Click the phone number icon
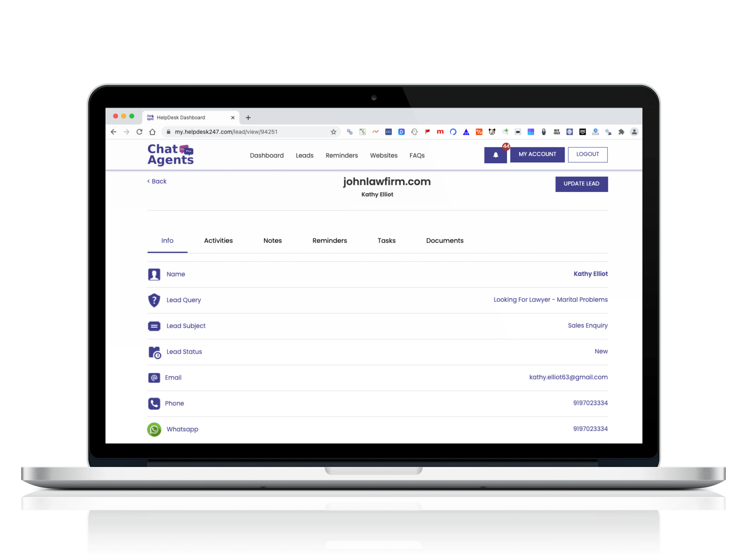 (x=154, y=403)
